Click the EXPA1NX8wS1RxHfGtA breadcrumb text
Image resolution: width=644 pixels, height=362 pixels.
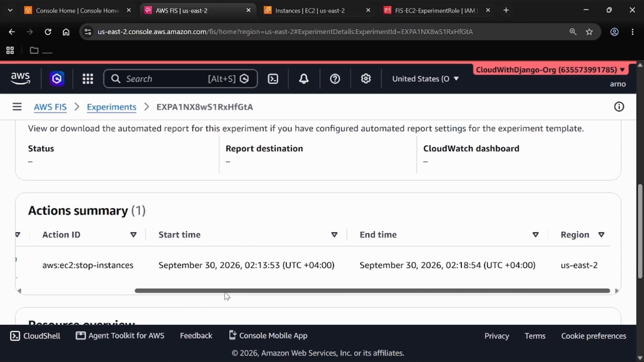(x=205, y=107)
